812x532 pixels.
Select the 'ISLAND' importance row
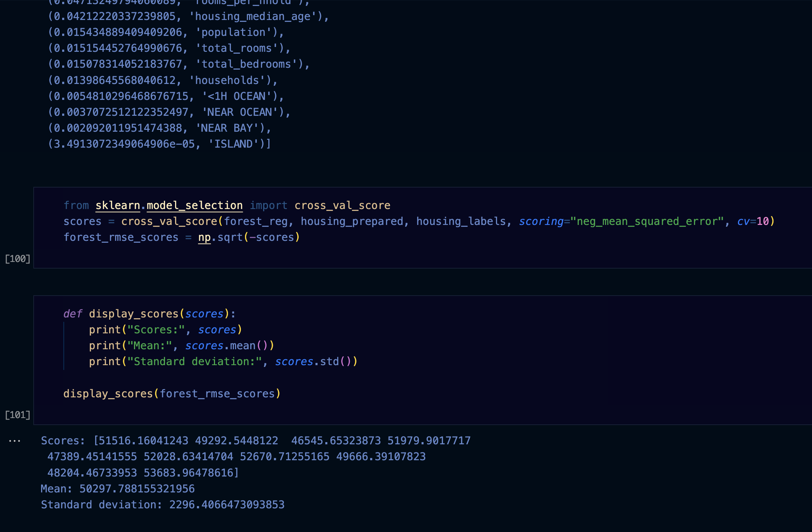160,144
